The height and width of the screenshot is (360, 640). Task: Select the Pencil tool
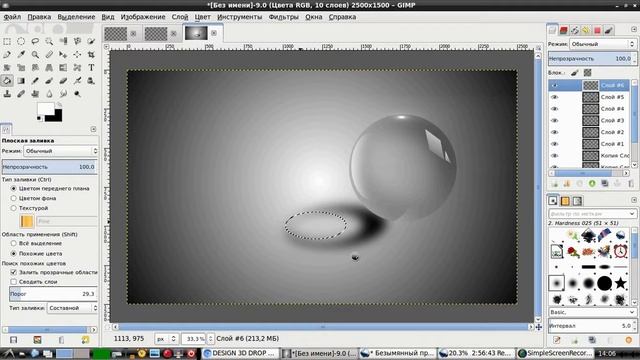(x=35, y=80)
